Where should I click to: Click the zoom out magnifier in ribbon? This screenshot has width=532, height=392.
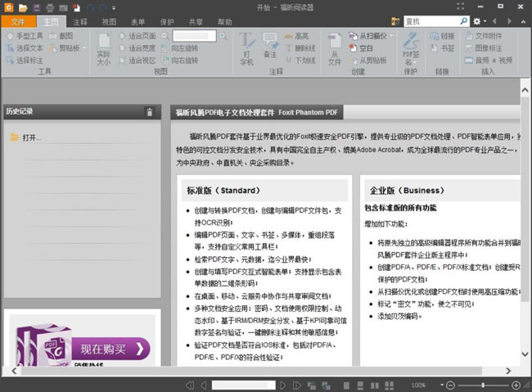(165, 36)
